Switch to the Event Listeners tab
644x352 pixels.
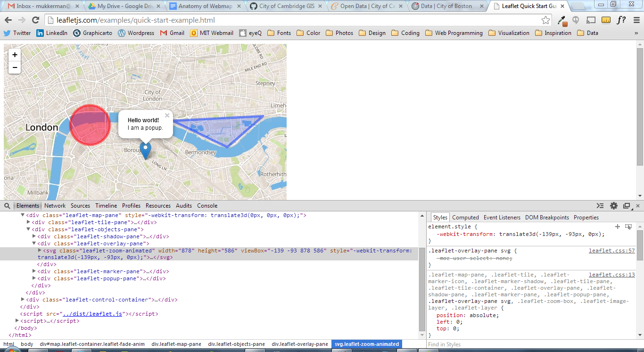pos(502,218)
